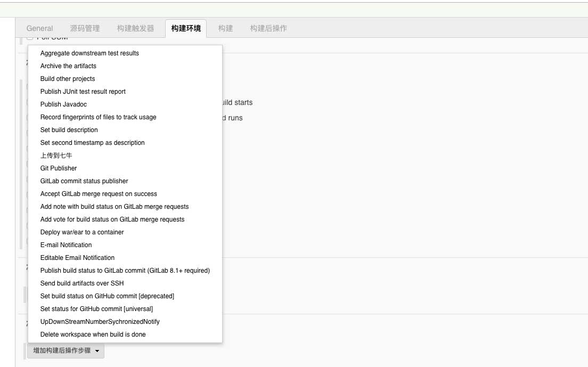Select Set build description
The width and height of the screenshot is (588, 367).
(69, 130)
